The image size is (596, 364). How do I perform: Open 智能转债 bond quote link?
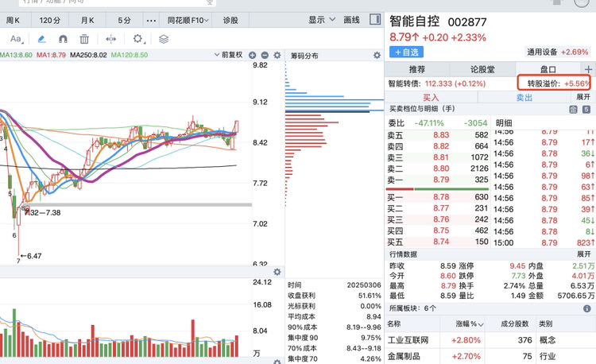click(x=437, y=83)
